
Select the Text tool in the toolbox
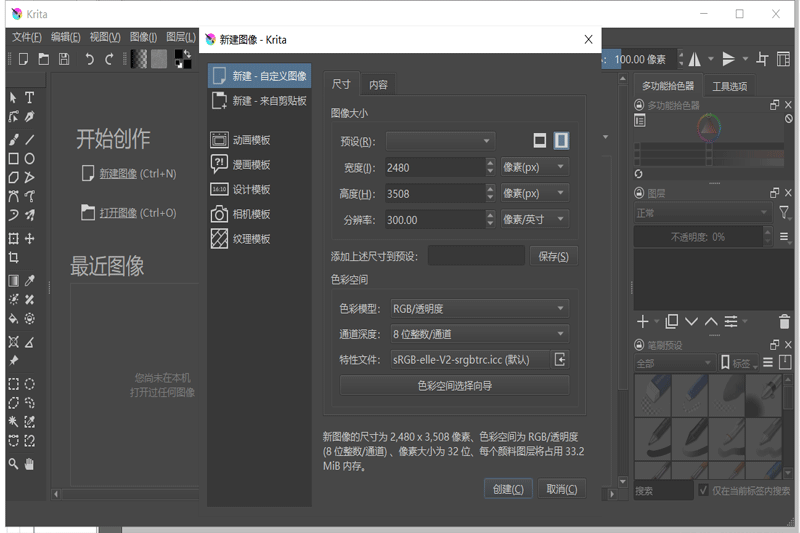pyautogui.click(x=30, y=97)
